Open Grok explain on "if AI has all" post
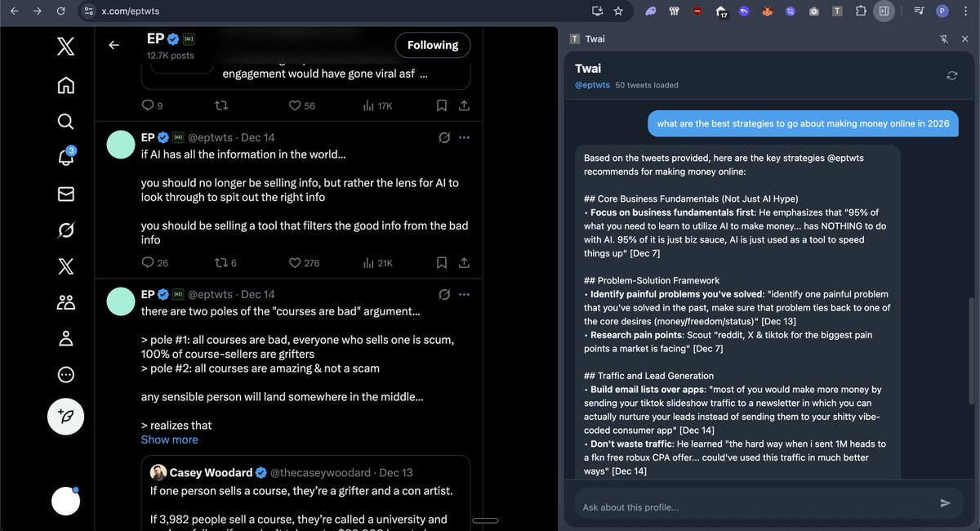Viewport: 980px width, 531px height. 444,137
